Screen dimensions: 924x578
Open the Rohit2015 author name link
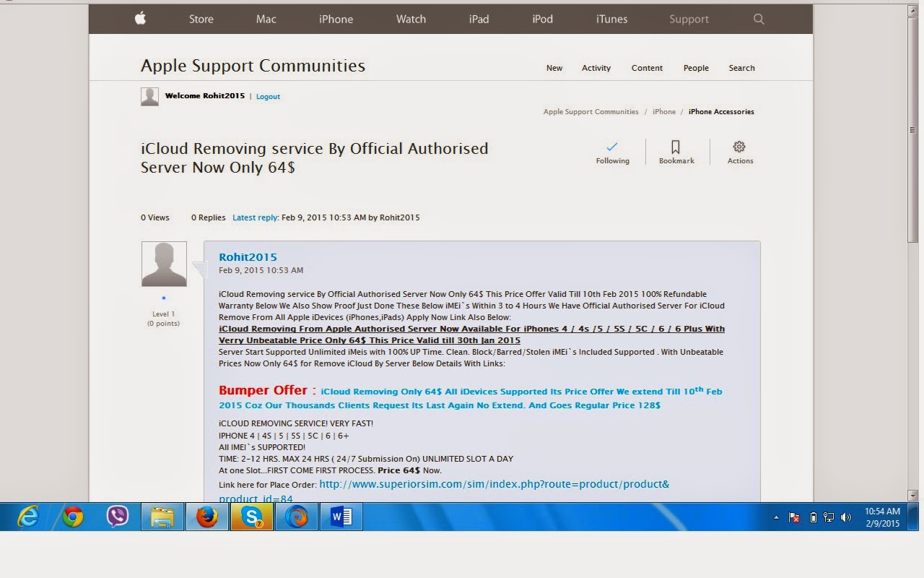248,257
